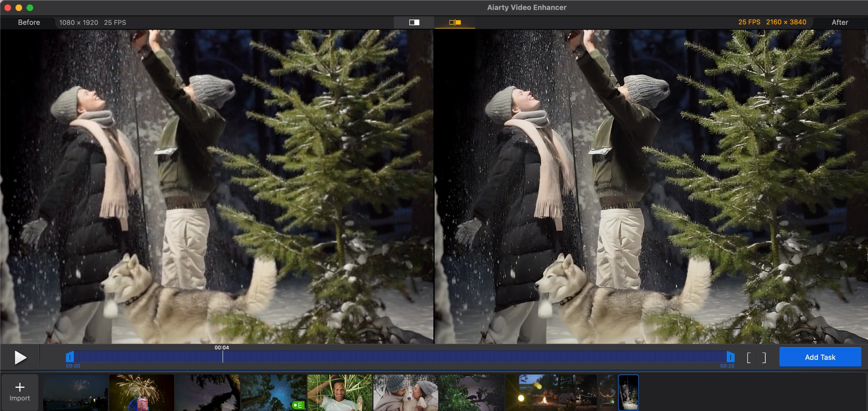Viewport: 868px width, 411px height.
Task: Click the trim start bracket icon
Action: click(749, 358)
